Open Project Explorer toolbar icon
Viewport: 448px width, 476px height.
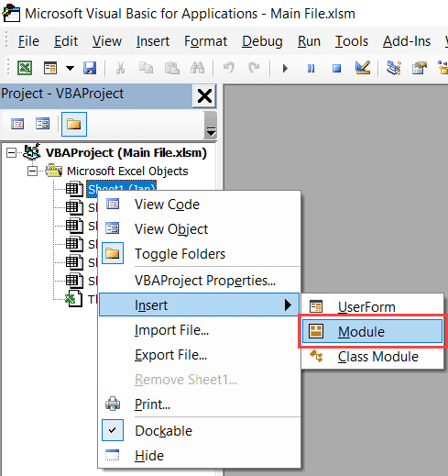[x=394, y=68]
